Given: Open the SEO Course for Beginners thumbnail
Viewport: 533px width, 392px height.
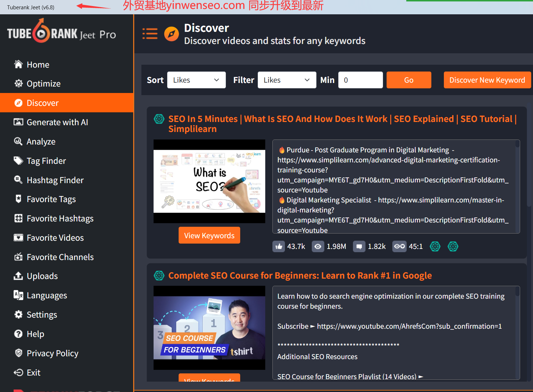Looking at the screenshot, I should [x=209, y=328].
